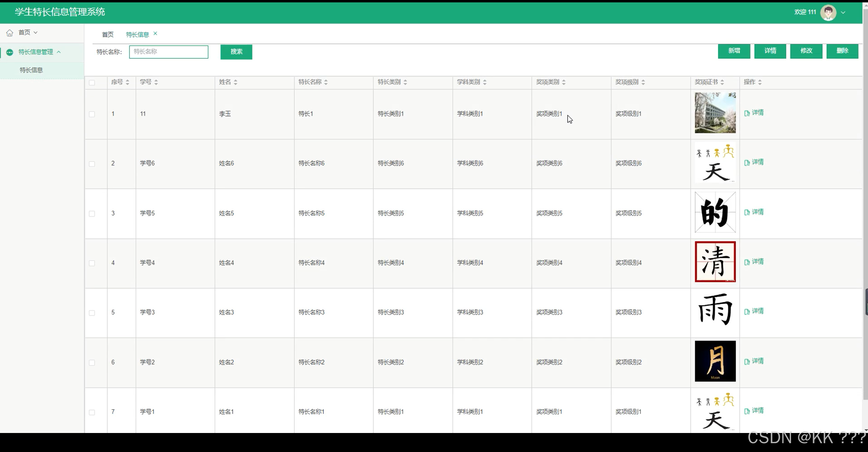Click the user avatar icon
This screenshot has height=452, width=868.
click(x=828, y=13)
